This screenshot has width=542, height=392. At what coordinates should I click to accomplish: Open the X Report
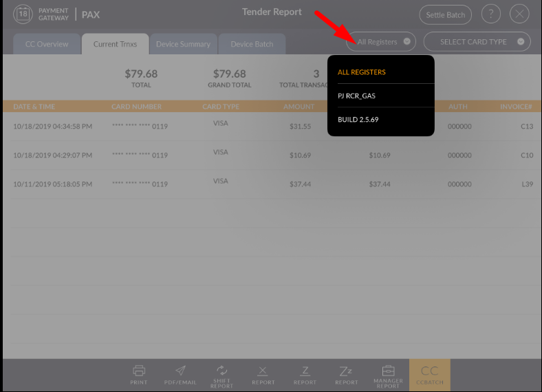(263, 374)
